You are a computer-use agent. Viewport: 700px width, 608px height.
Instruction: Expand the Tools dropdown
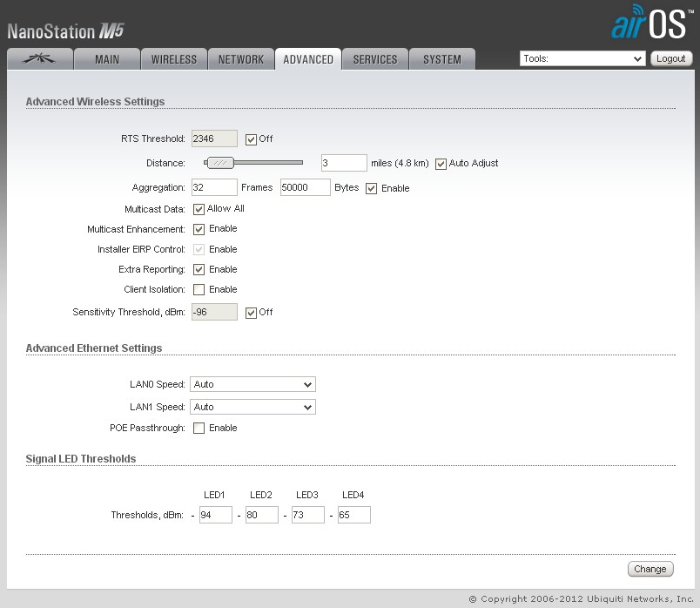[582, 58]
